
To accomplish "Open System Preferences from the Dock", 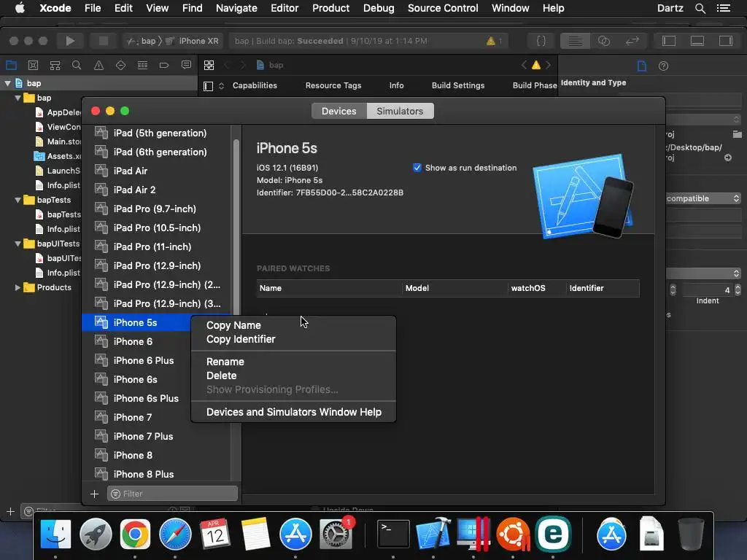I will (x=336, y=534).
